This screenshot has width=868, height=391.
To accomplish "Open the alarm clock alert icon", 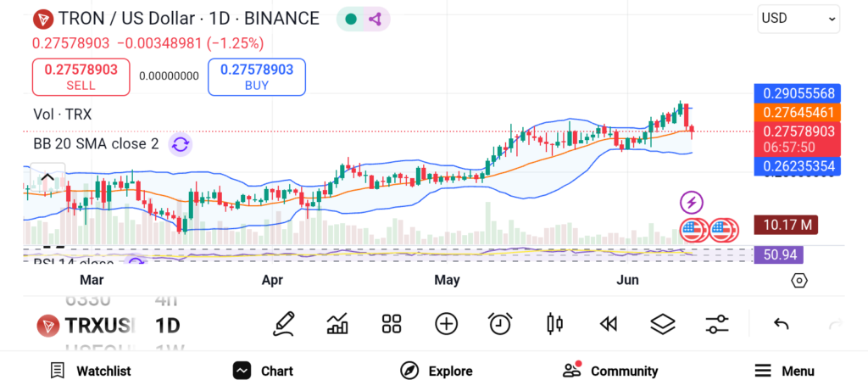I will coord(500,324).
